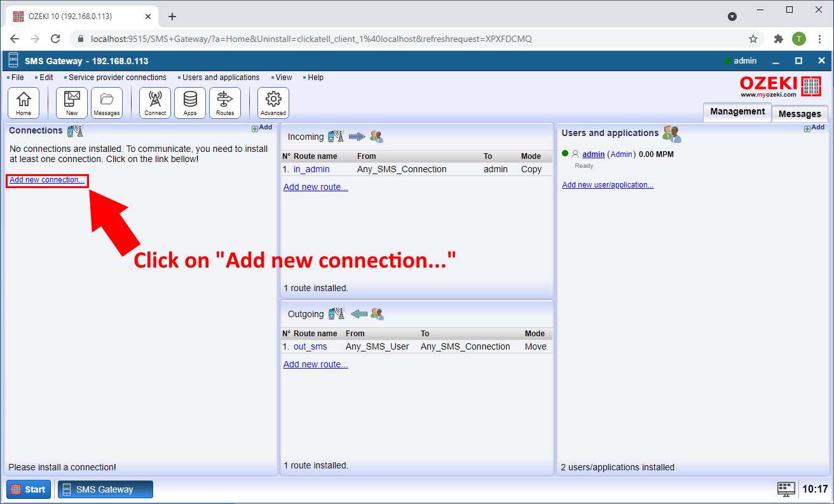
Task: Click Add new user/application link
Action: point(608,185)
